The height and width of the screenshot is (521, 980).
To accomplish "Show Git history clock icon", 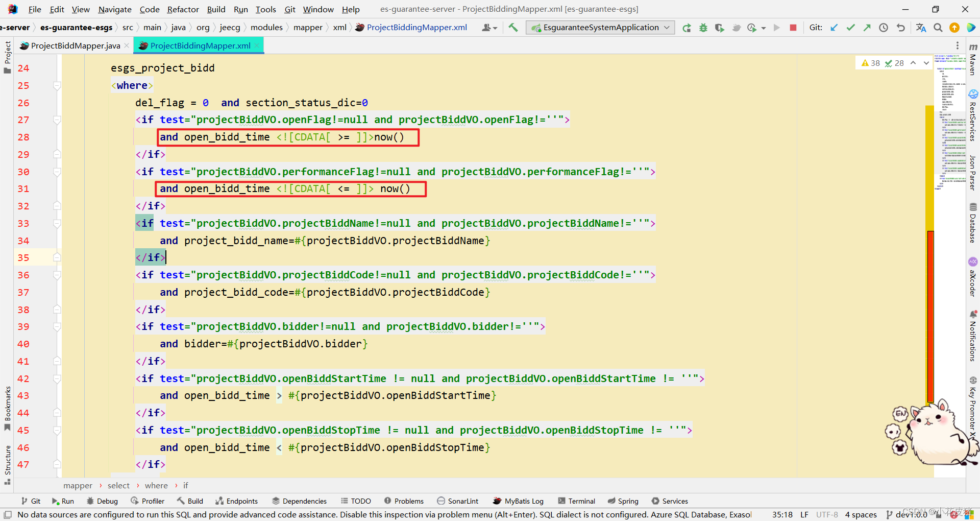I will pos(884,28).
